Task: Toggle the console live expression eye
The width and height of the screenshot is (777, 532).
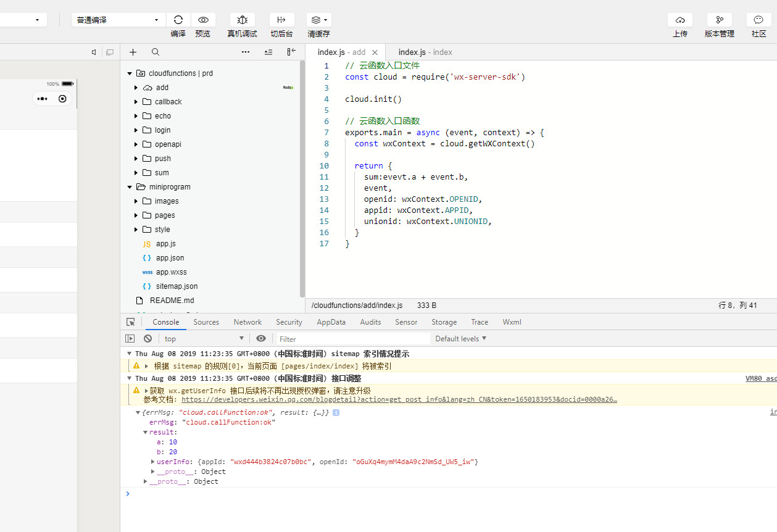Action: coord(261,339)
